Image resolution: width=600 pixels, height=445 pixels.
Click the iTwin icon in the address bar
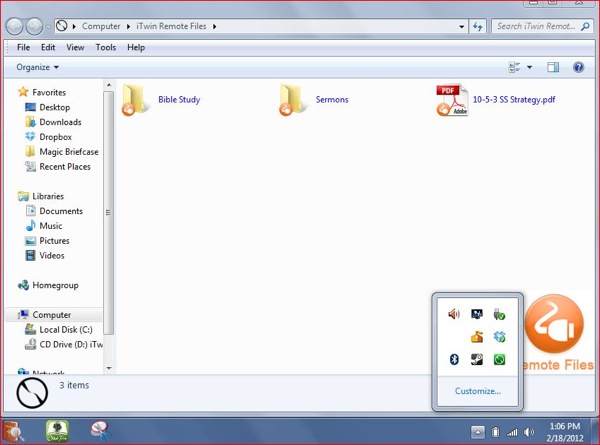pos(62,26)
